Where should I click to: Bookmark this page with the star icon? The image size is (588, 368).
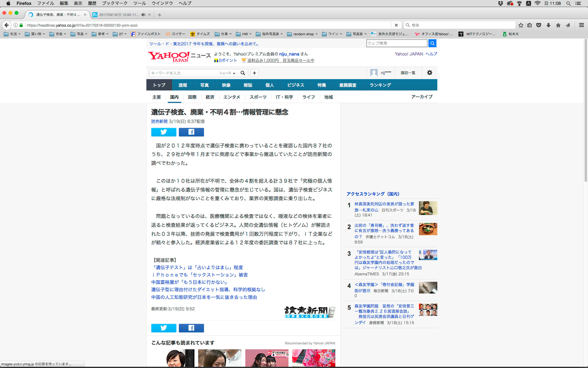pos(521,25)
